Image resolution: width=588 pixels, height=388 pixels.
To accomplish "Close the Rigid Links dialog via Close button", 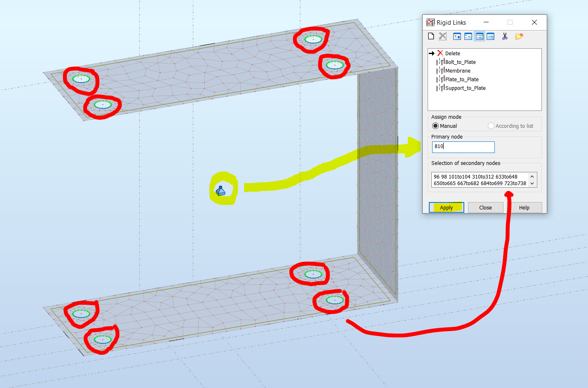I will coord(485,207).
